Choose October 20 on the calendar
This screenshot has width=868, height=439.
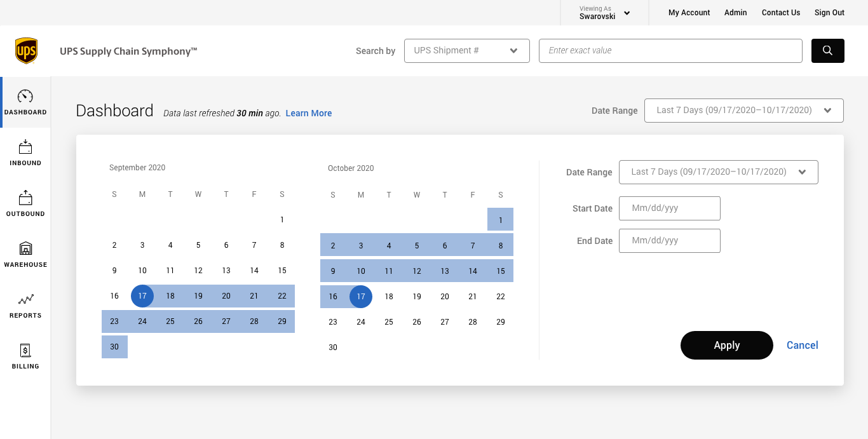[x=445, y=297]
